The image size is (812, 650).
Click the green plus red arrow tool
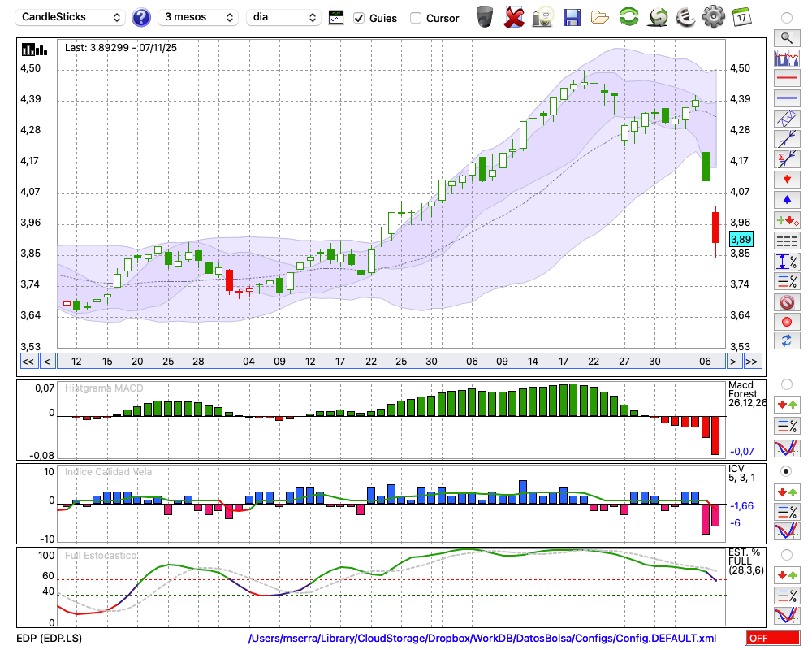pyautogui.click(x=787, y=220)
